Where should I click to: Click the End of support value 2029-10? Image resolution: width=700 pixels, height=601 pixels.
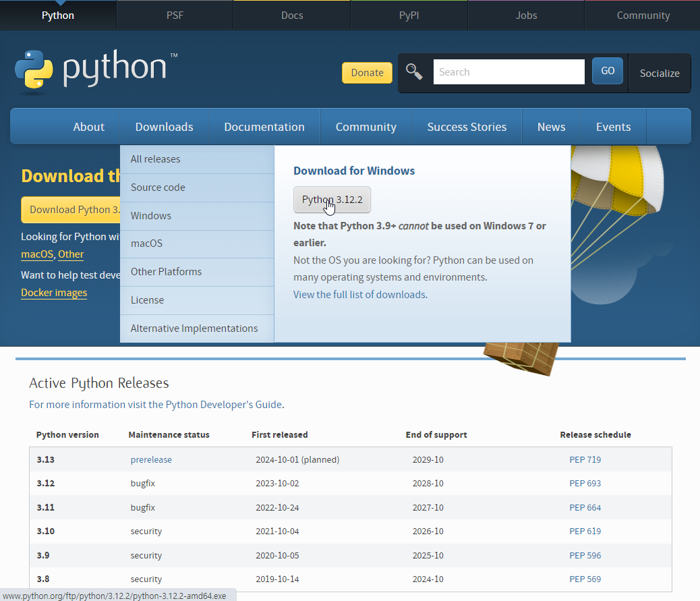[x=428, y=459]
